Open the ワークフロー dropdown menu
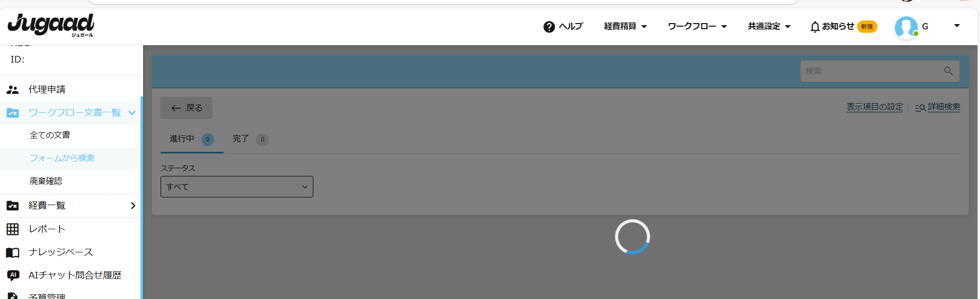This screenshot has width=980, height=299. coord(697,26)
